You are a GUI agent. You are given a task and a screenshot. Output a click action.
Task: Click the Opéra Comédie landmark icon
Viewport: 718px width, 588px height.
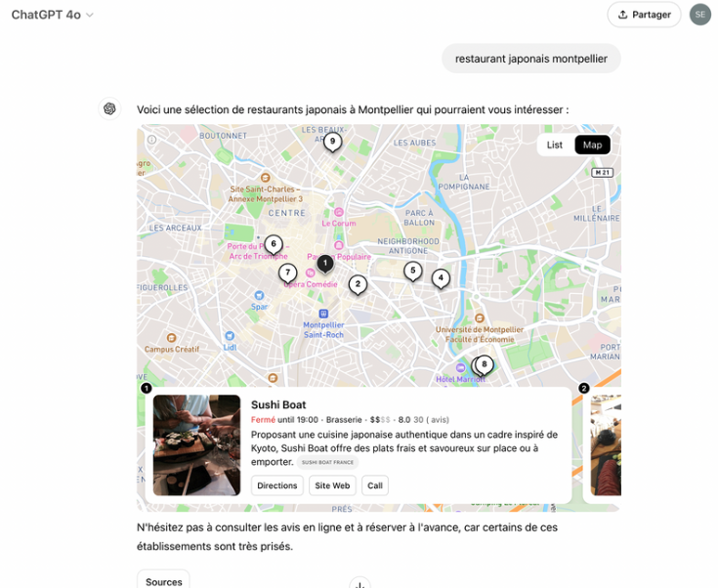pos(310,273)
